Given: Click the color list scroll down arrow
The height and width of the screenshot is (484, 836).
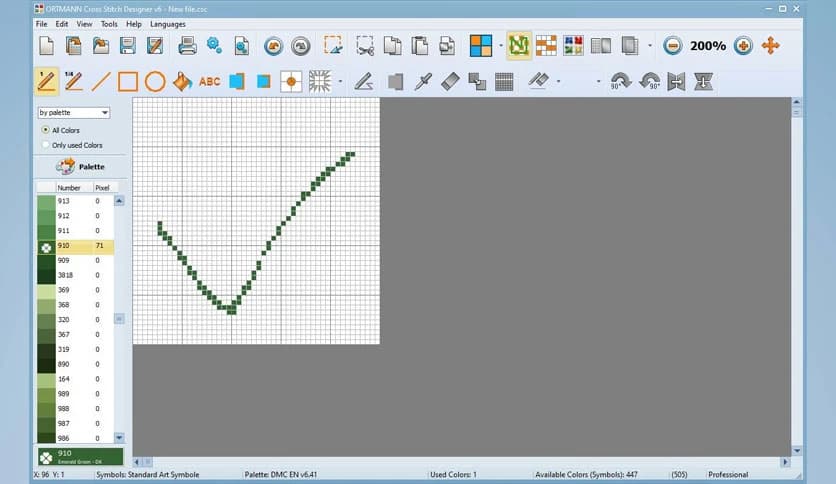Looking at the screenshot, I should point(119,438).
